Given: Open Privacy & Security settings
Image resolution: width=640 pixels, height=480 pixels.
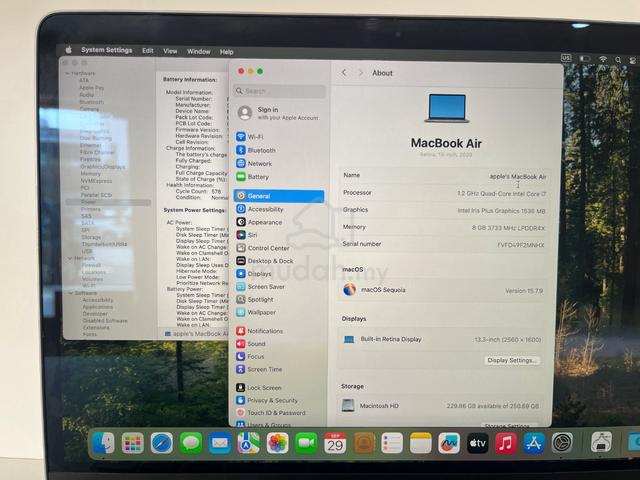Looking at the screenshot, I should 267,400.
